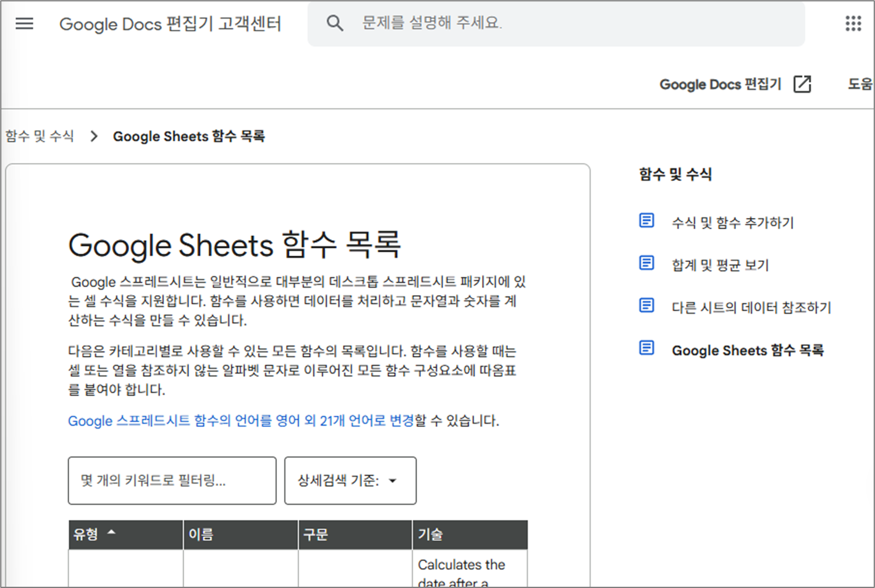
Task: Click the 몇 개의 키워드로 필터링 filter box
Action: pyautogui.click(x=172, y=481)
